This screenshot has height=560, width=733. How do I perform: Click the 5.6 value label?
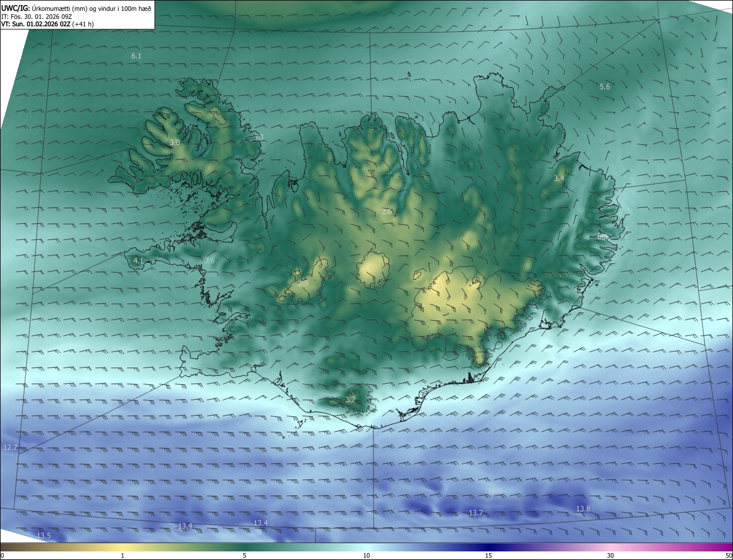click(x=605, y=86)
